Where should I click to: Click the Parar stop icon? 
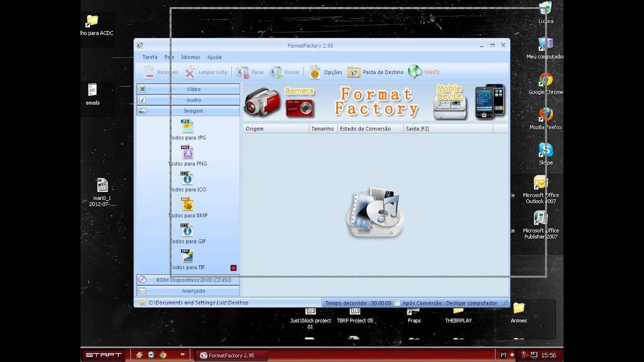243,72
